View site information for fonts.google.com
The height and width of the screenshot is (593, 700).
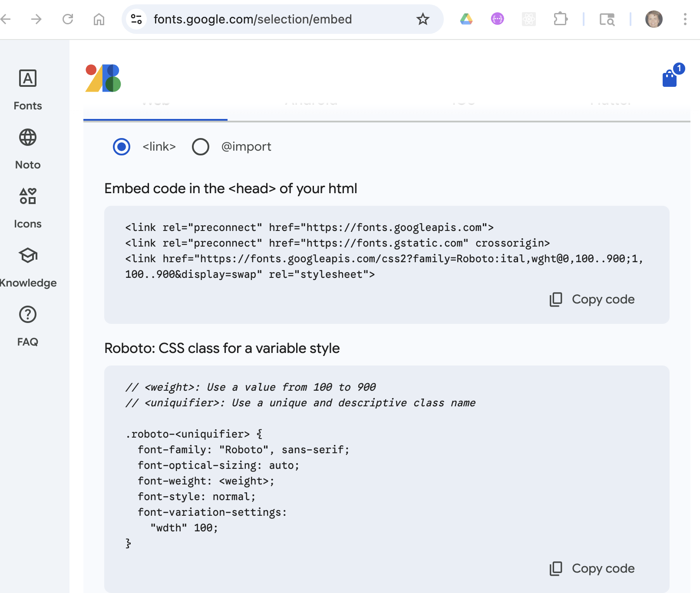tap(136, 19)
